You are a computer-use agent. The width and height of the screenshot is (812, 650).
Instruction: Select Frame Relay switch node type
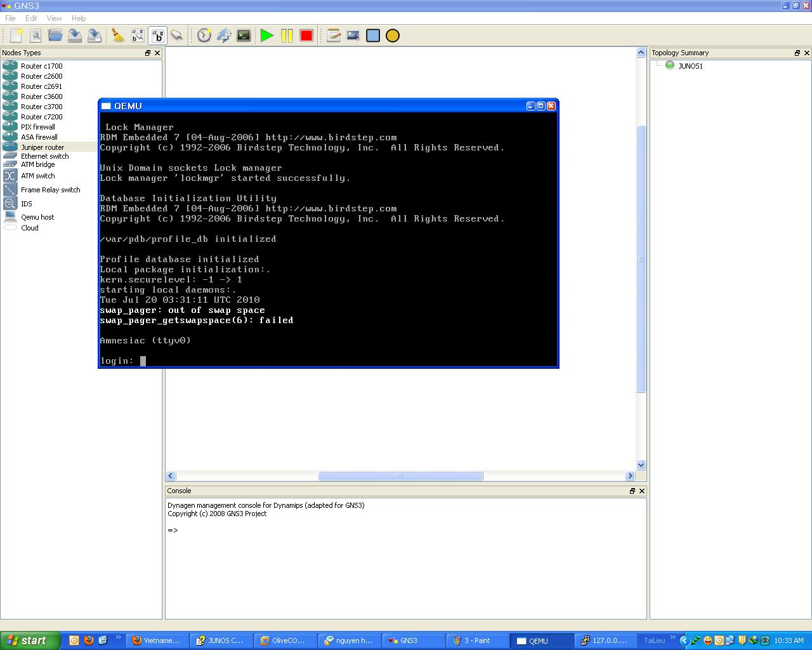click(50, 190)
